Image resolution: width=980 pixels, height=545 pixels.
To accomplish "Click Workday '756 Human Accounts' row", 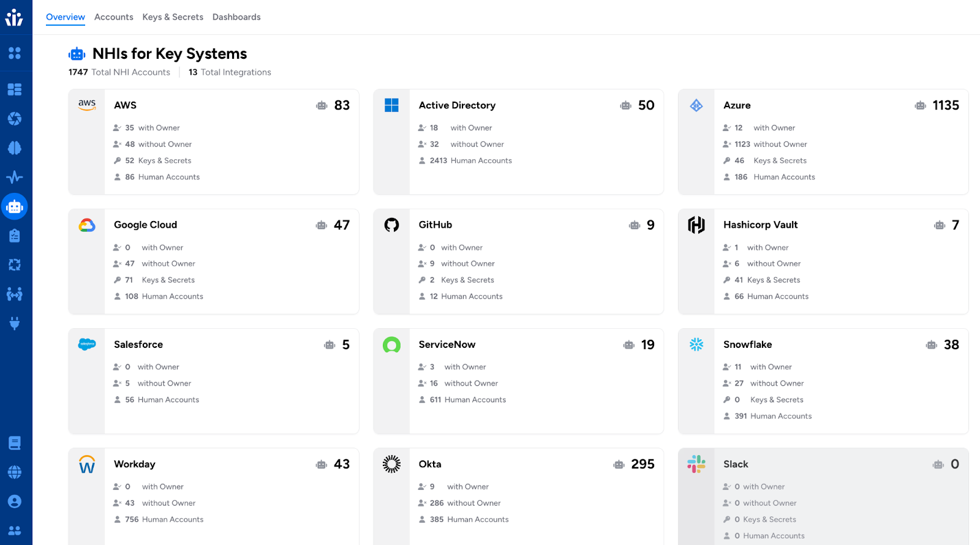I will coord(158,519).
